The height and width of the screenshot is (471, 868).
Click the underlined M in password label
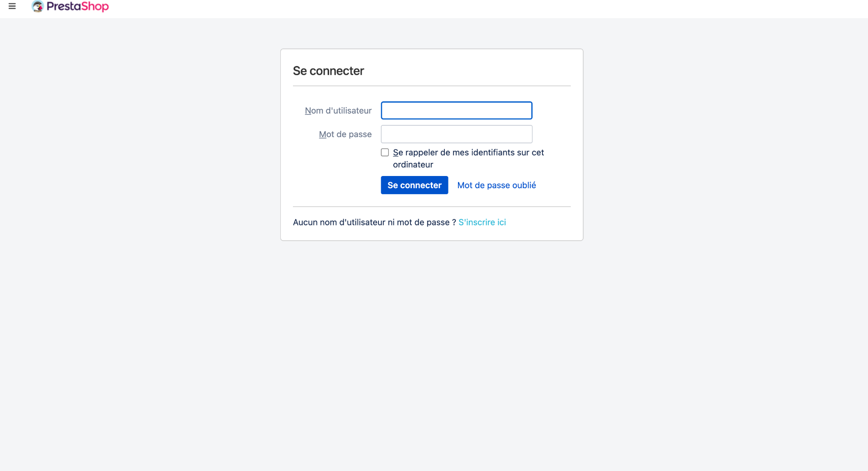[322, 134]
